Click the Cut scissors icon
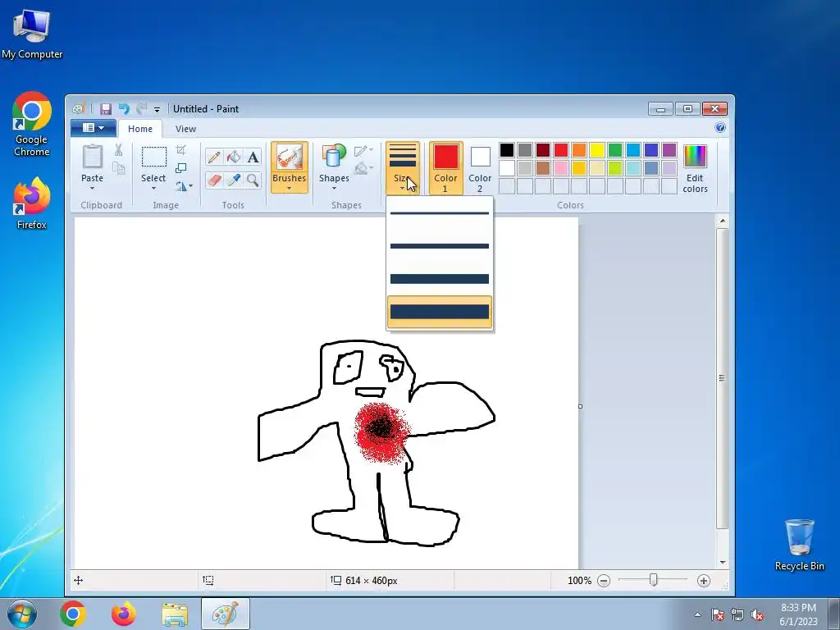840x630 pixels. coord(118,151)
